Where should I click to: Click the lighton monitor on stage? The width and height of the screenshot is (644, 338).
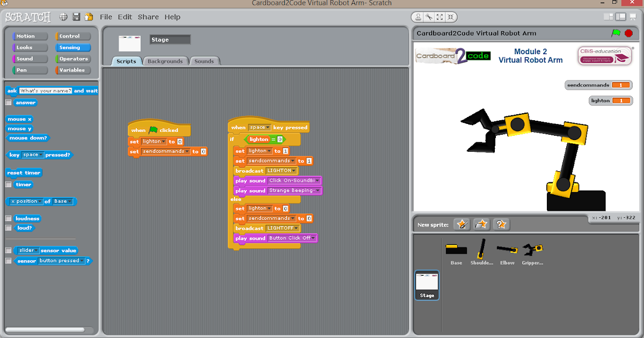pyautogui.click(x=610, y=100)
